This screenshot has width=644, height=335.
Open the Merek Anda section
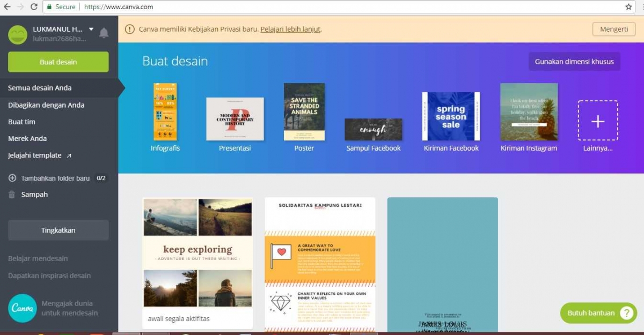point(27,138)
